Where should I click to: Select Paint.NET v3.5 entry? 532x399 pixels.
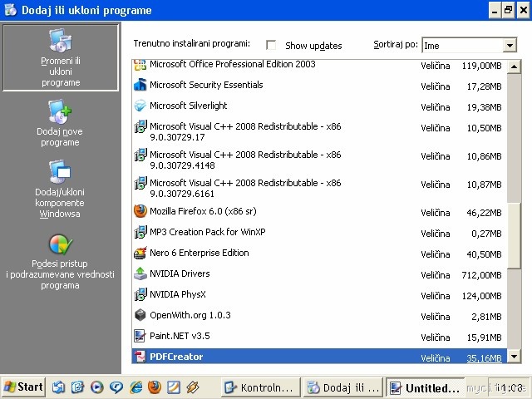180,336
